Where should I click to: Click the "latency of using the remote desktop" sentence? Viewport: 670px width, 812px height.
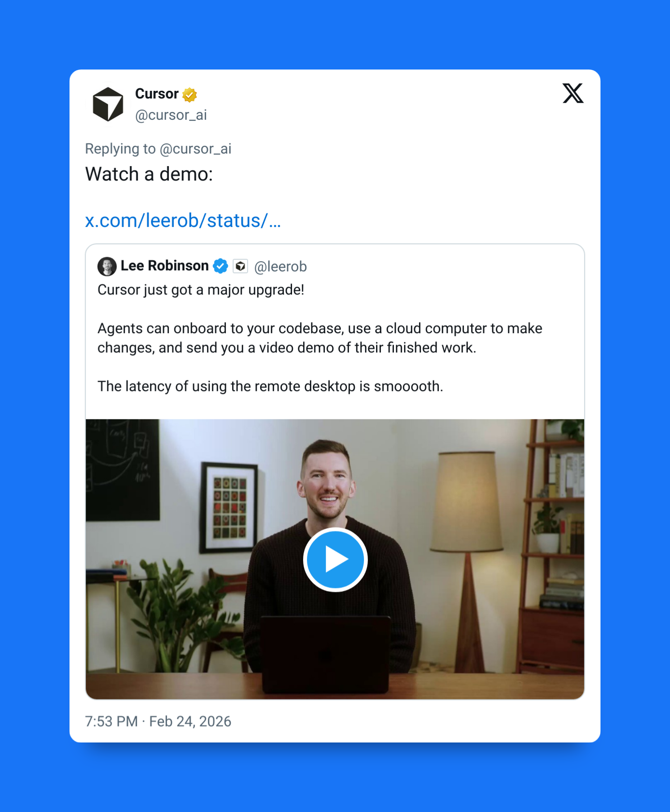(270, 386)
